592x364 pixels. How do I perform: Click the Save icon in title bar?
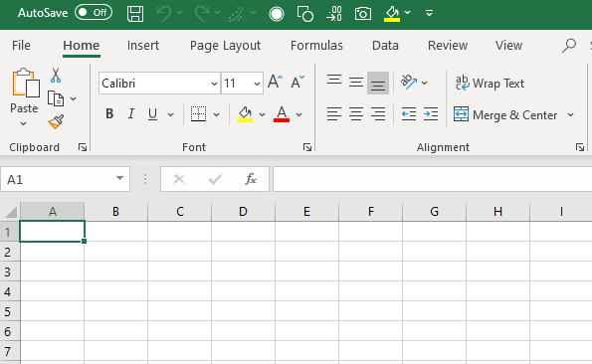(x=135, y=14)
